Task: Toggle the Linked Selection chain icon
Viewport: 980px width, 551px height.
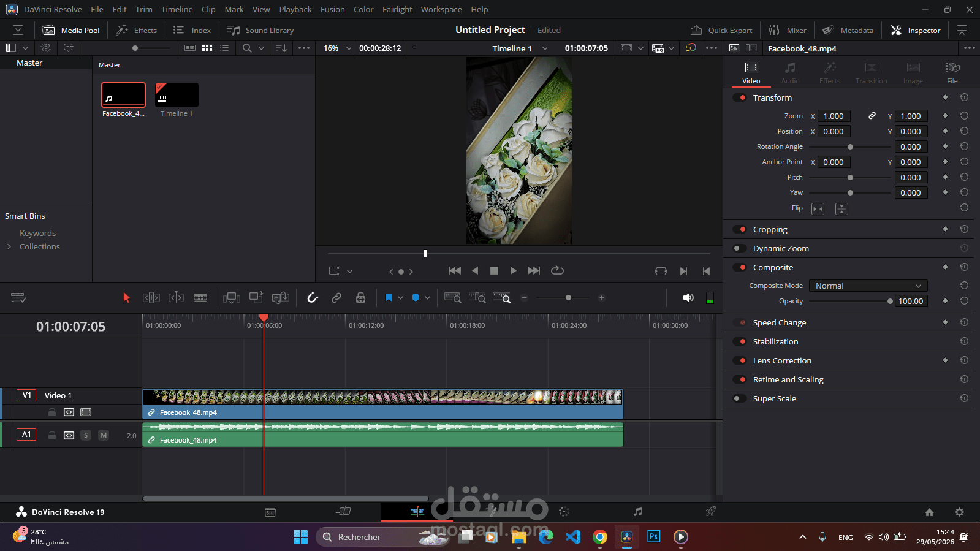Action: [336, 298]
